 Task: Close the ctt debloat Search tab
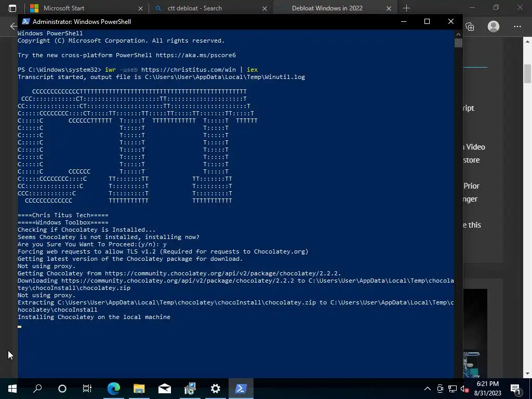(x=264, y=8)
